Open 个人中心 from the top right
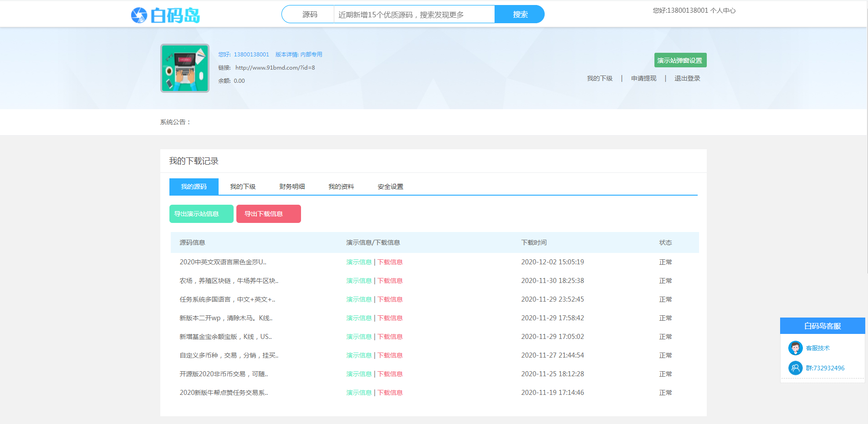 723,10
